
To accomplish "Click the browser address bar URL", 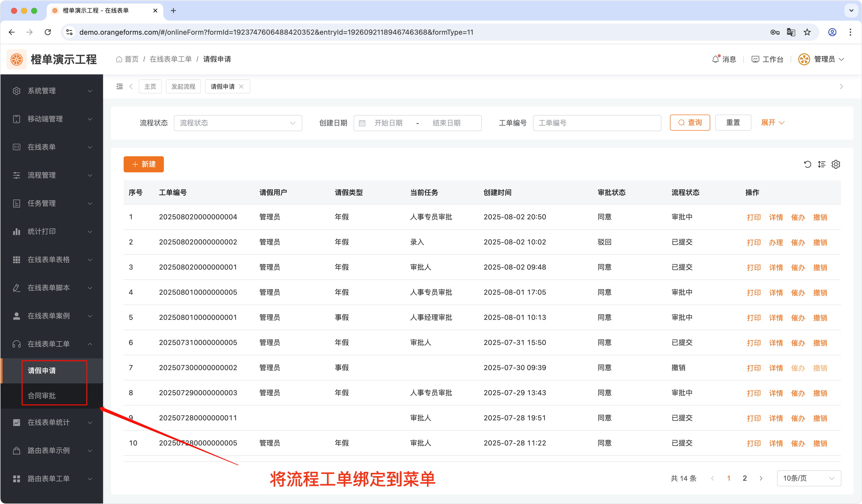I will pos(276,32).
